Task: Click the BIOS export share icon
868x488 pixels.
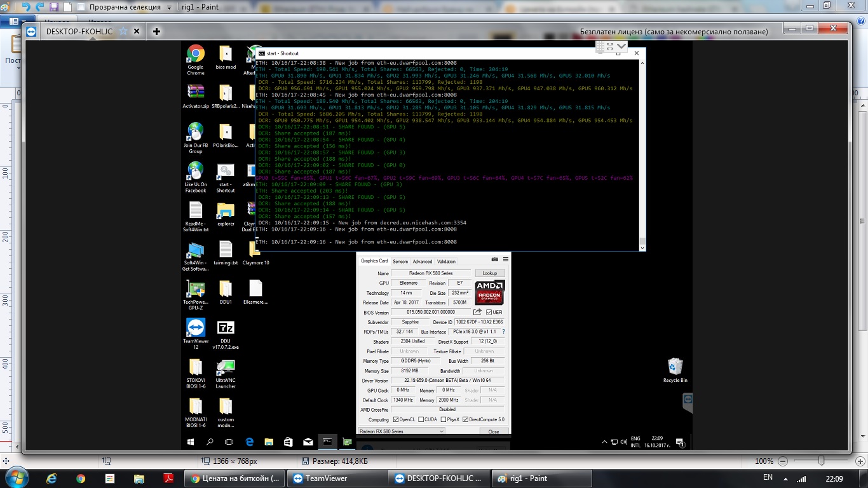Action: pos(477,312)
